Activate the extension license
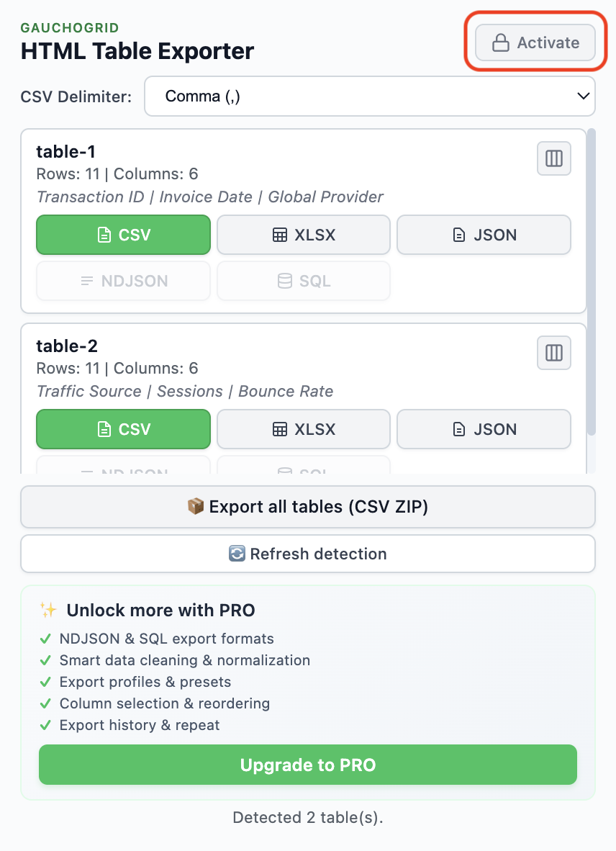 pos(535,42)
